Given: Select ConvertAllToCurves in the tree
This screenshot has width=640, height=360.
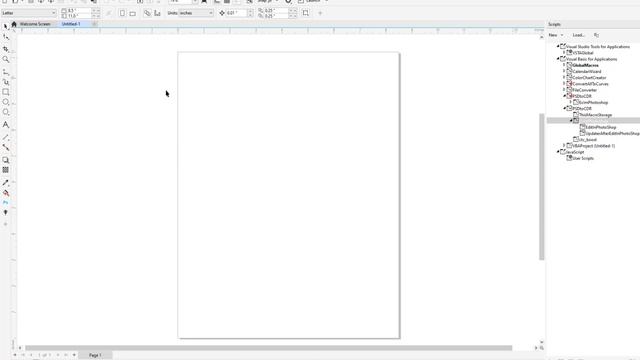Looking at the screenshot, I should point(590,84).
